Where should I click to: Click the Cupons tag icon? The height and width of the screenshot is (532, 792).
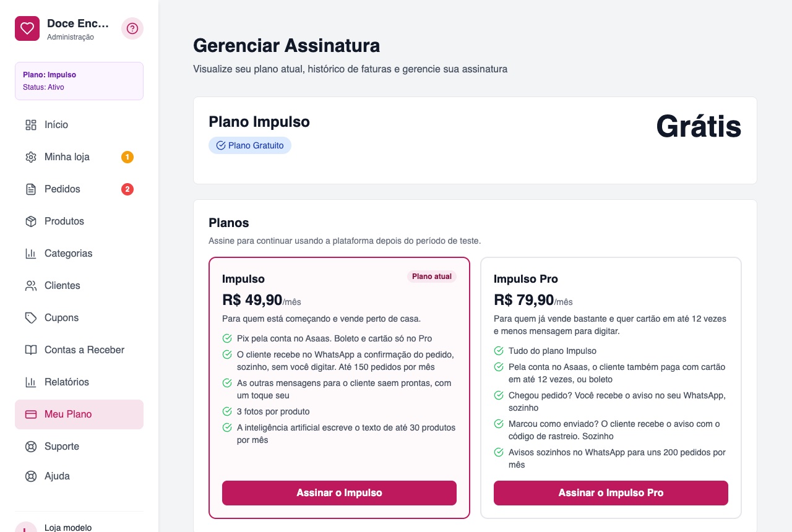31,318
